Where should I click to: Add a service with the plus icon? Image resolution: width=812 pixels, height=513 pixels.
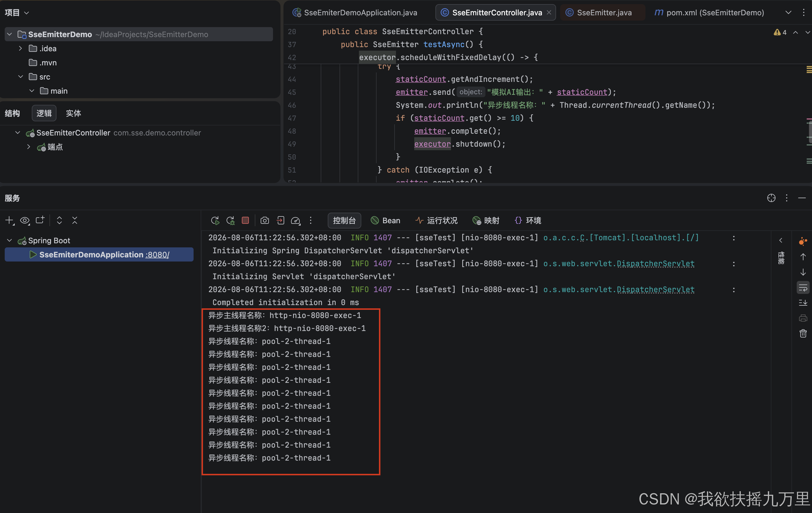(9, 220)
